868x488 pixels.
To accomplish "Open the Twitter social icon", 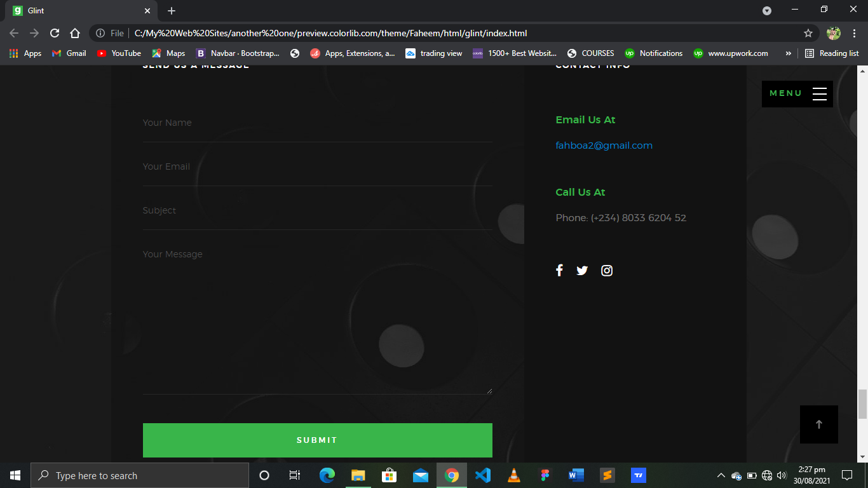I will pos(582,271).
